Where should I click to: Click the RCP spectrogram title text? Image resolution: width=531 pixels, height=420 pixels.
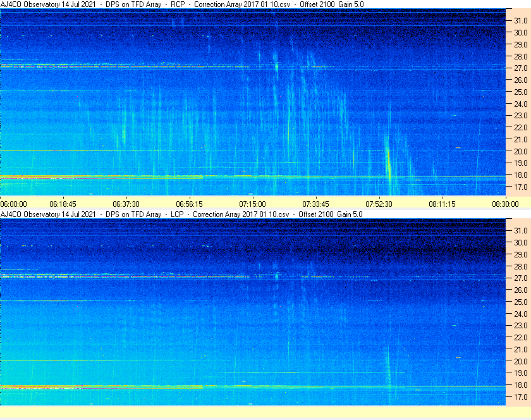point(182,4)
